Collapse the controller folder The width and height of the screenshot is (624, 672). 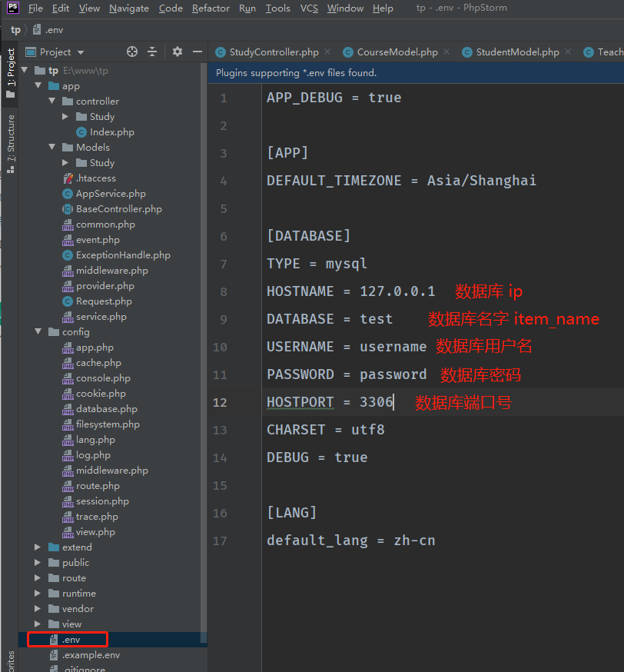point(51,101)
